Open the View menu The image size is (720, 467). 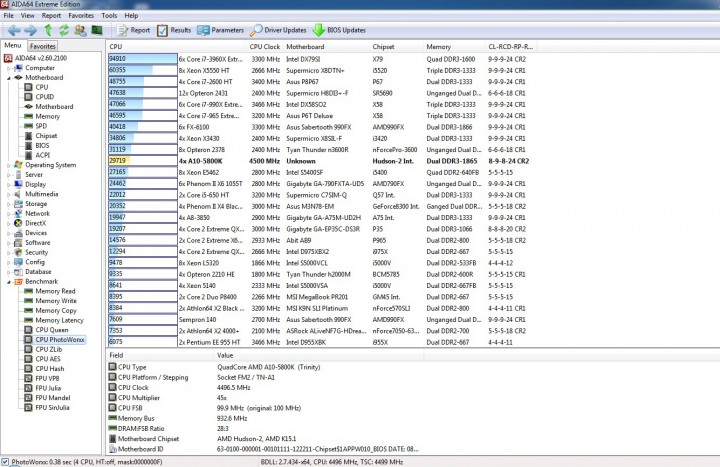click(x=28, y=16)
